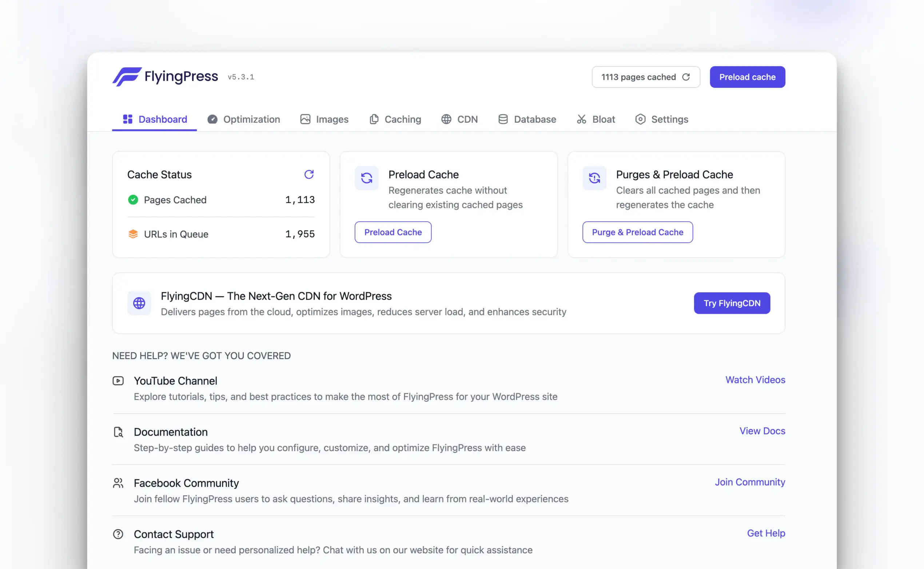Click the FlyingCDN globe icon
Screen dimensions: 924x569
pos(139,303)
